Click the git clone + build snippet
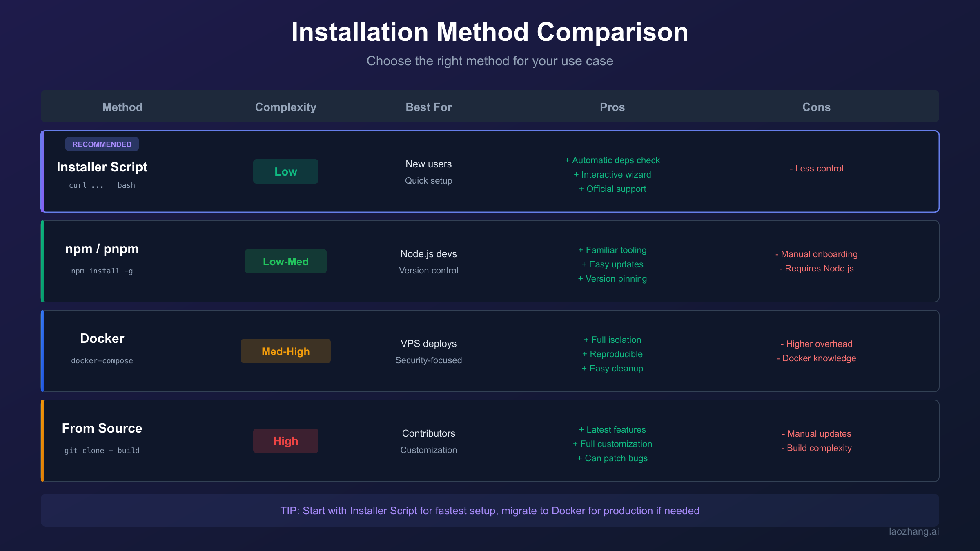980x551 pixels. pos(102,450)
